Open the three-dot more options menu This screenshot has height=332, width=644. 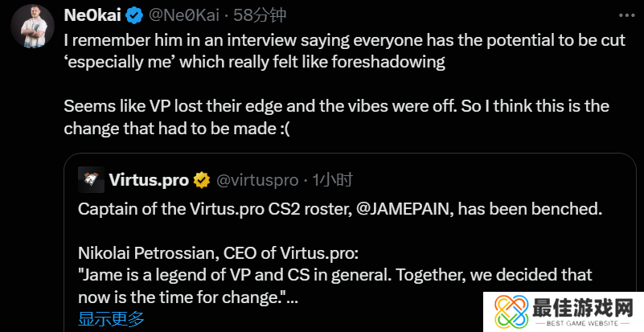(x=625, y=15)
